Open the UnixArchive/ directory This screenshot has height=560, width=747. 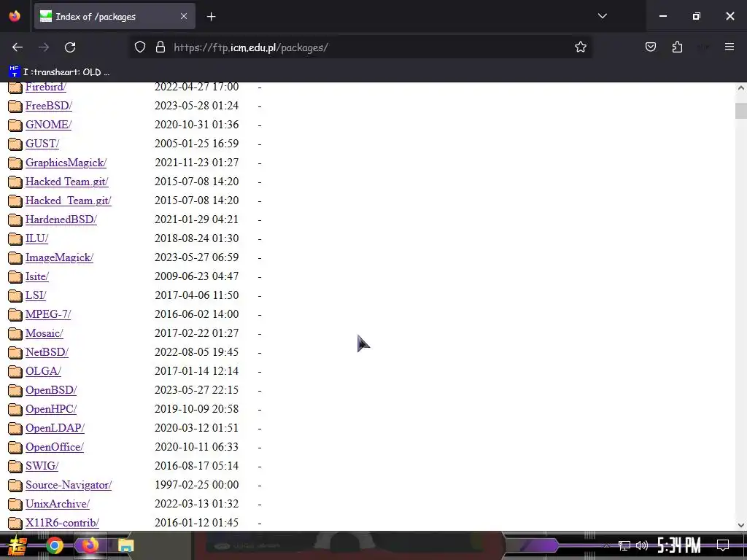[x=58, y=504]
